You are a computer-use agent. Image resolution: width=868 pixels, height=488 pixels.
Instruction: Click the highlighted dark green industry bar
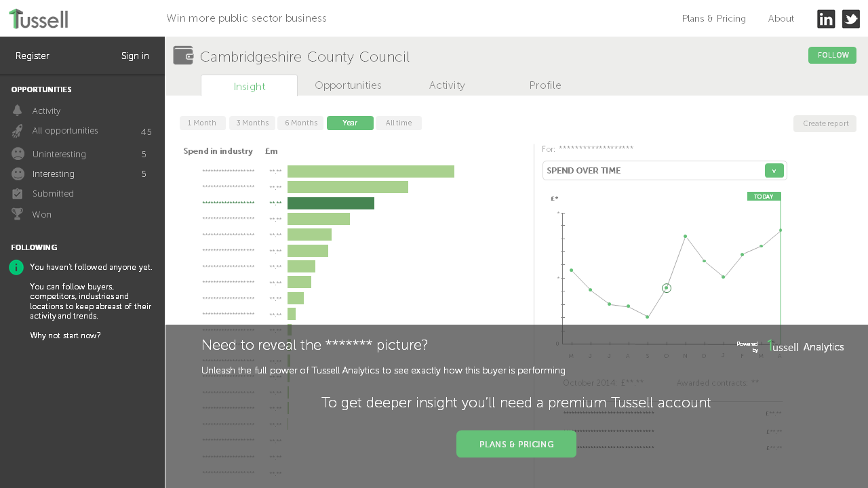331,203
